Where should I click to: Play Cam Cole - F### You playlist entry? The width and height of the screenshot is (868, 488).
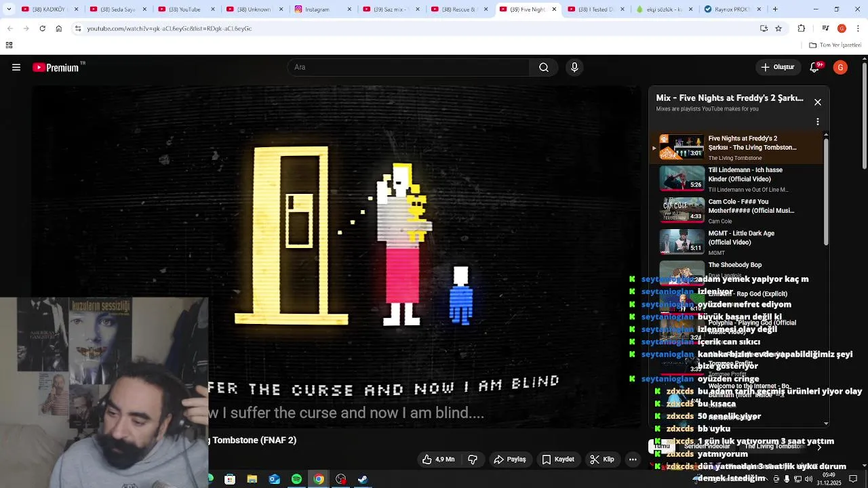[736, 211]
